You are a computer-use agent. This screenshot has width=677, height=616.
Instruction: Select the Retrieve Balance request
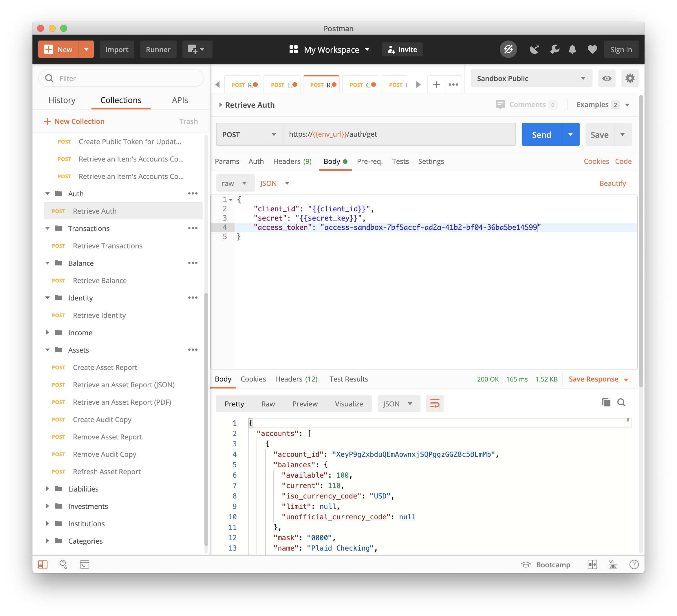click(x=99, y=280)
